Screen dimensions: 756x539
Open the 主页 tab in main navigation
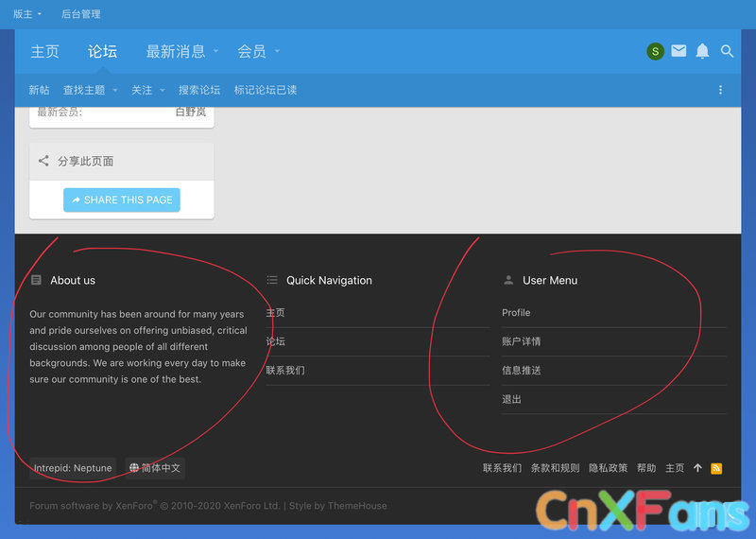[x=44, y=51]
